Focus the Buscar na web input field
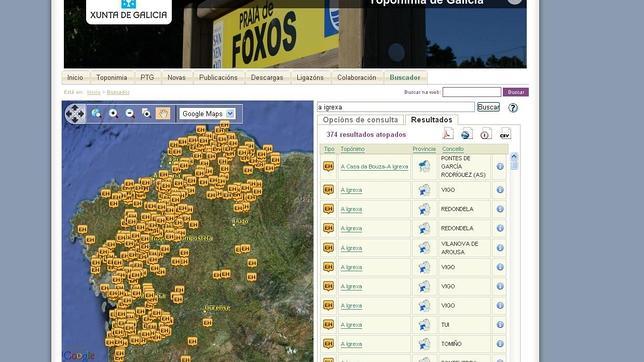 coord(472,92)
